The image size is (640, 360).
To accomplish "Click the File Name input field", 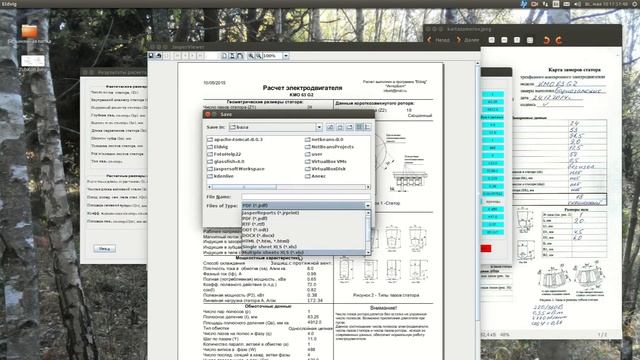I will pyautogui.click(x=306, y=197).
